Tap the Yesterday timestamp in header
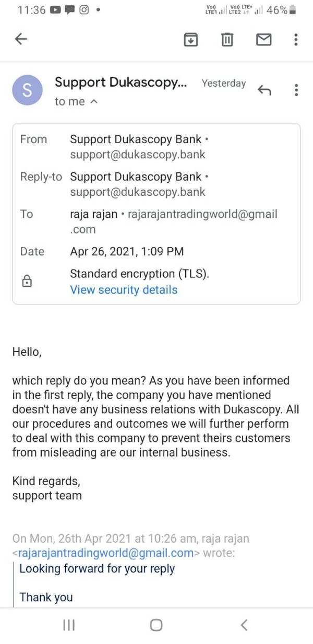The image size is (313, 644). coord(224,84)
